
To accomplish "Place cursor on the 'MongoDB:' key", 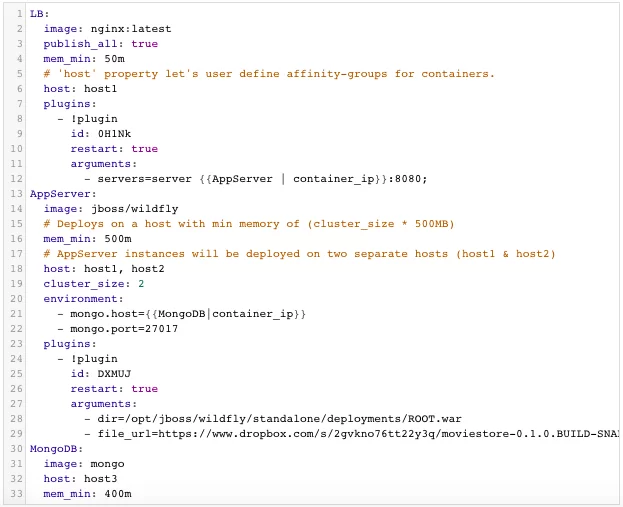I will click(56, 449).
